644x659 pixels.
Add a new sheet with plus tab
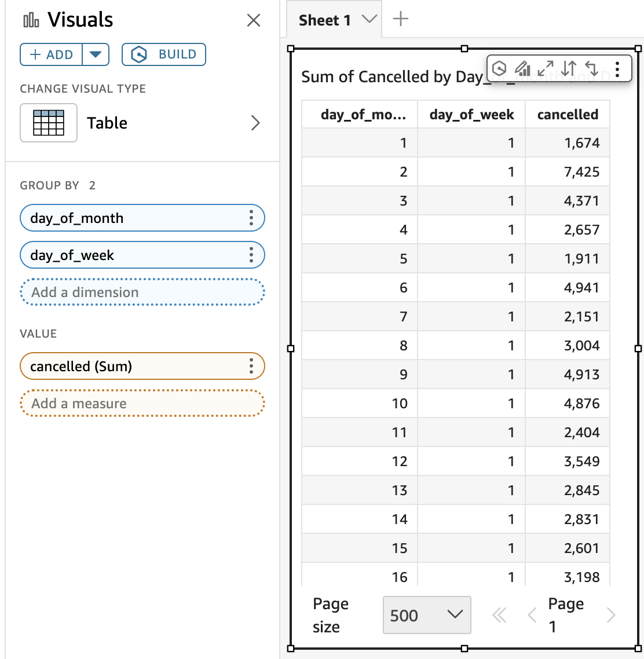401,20
